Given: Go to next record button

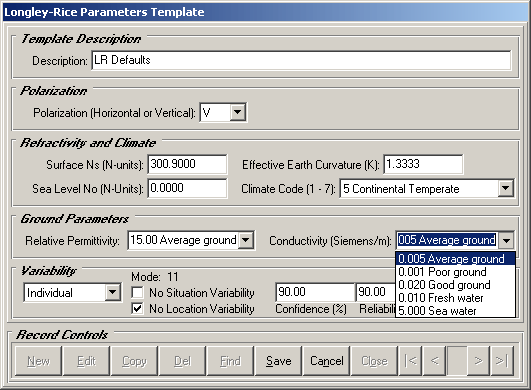Looking at the screenshot, I should click(x=478, y=361).
